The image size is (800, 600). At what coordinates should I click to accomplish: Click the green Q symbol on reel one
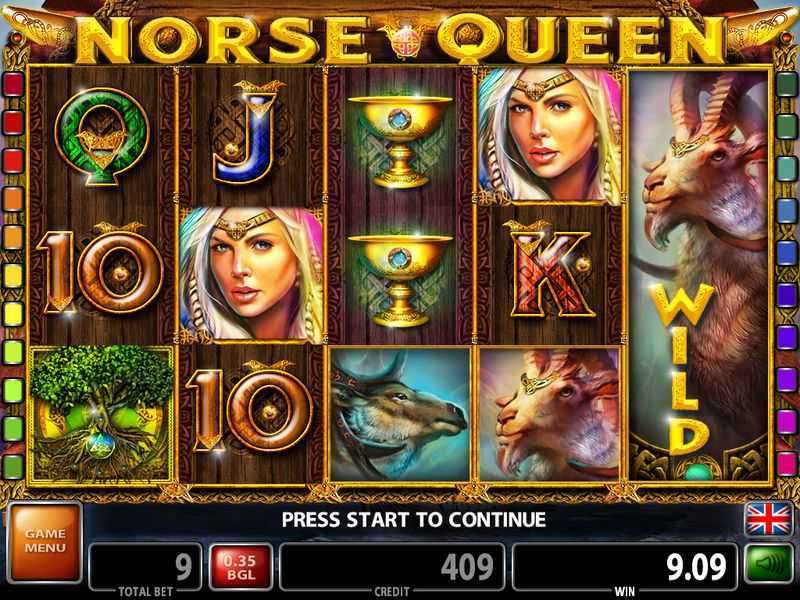point(102,137)
